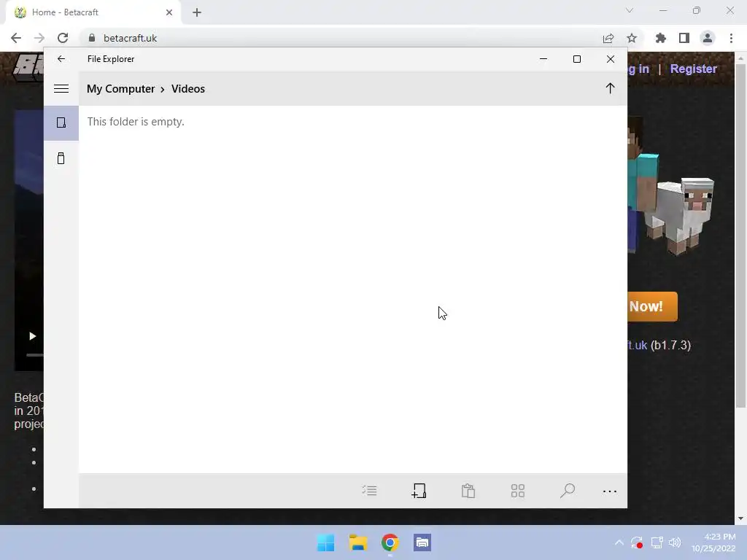Close the Home - Betacraft tab
Screen dimensions: 747x560
(x=169, y=12)
